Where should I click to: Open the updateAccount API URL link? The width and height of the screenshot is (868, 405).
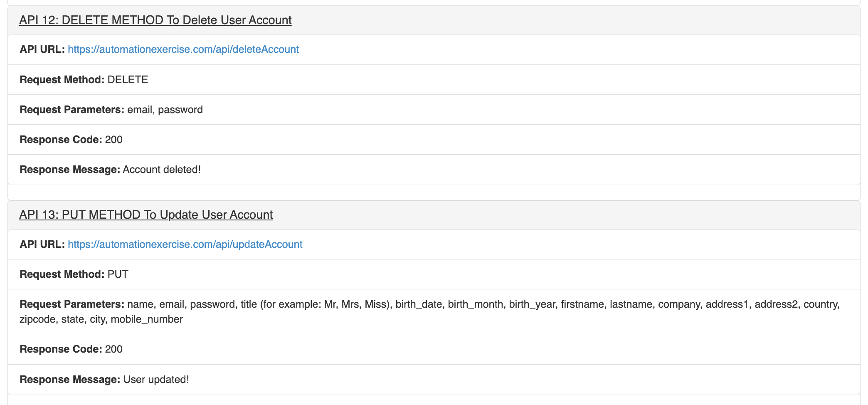tap(185, 244)
